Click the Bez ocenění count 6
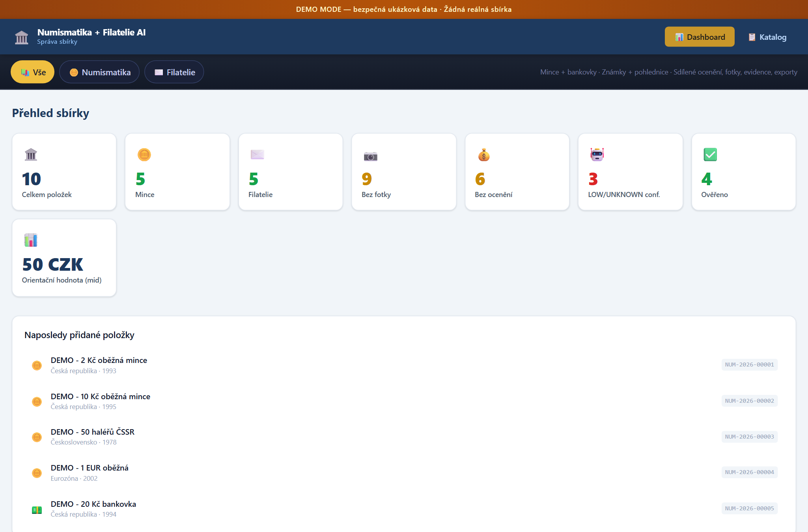 (480, 179)
